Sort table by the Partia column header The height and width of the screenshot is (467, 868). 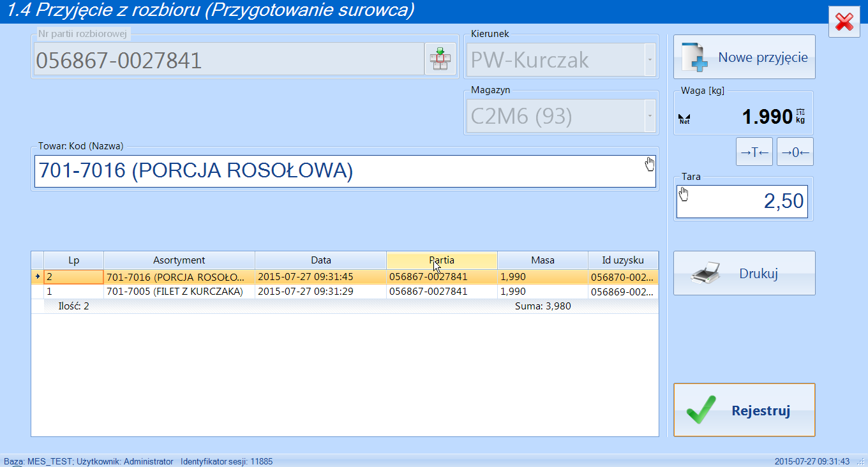coord(442,260)
